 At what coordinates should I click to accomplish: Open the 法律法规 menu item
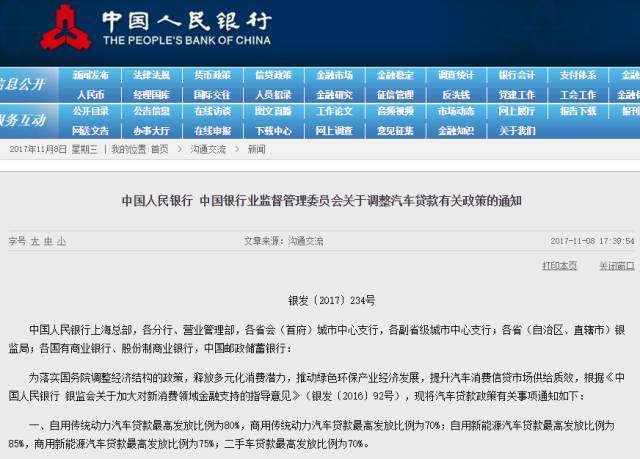(x=151, y=75)
